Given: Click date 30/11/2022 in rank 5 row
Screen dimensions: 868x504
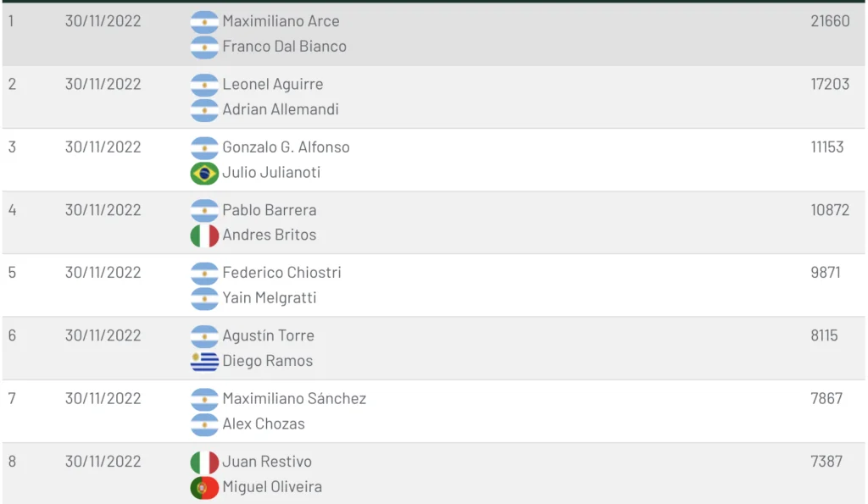Looking at the screenshot, I should click(x=103, y=273).
